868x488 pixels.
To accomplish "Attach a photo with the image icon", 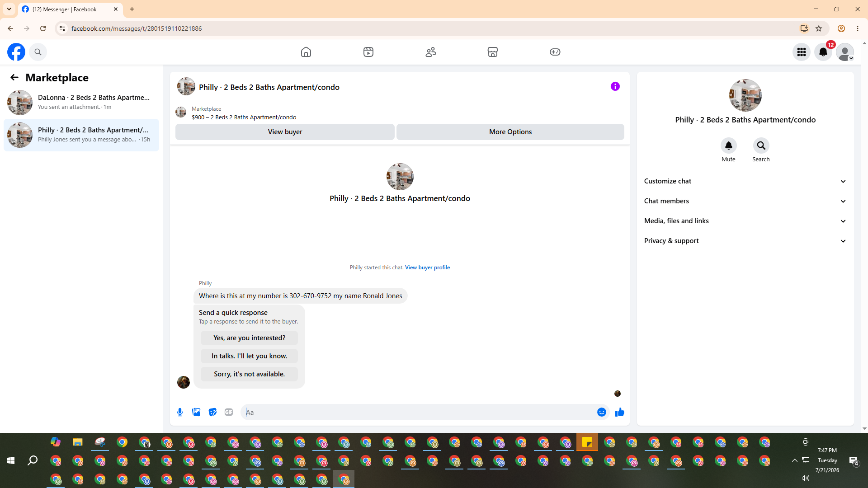I will point(196,412).
